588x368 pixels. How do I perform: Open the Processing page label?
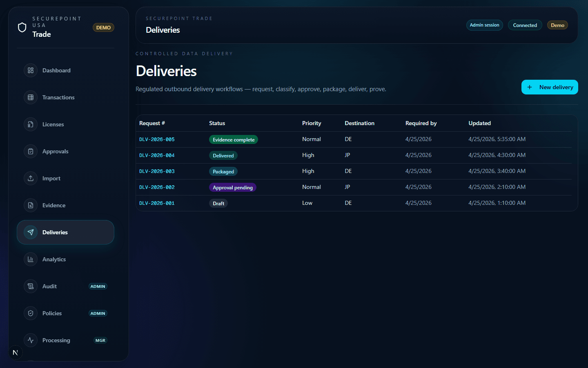click(56, 340)
